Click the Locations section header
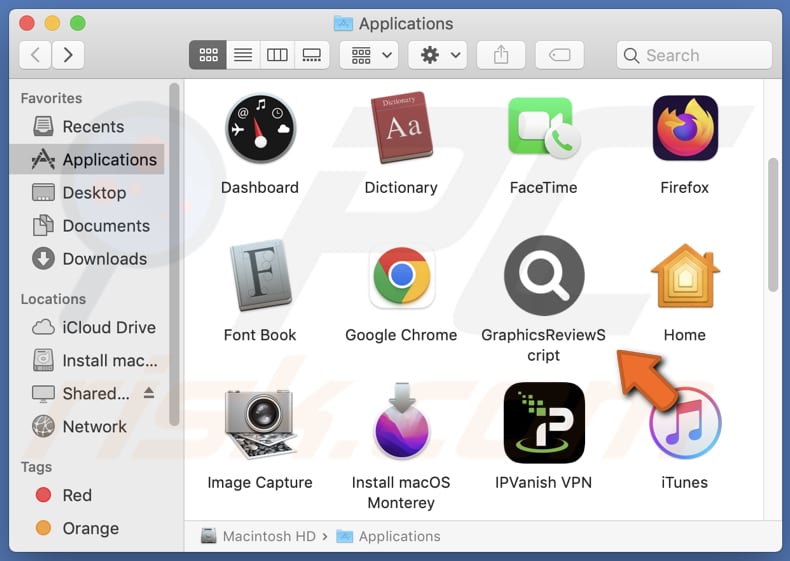The image size is (790, 561). click(x=53, y=299)
